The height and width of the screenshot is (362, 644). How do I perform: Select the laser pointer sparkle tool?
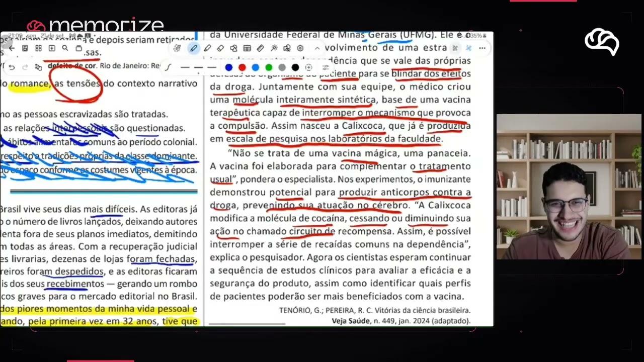[x=274, y=48]
